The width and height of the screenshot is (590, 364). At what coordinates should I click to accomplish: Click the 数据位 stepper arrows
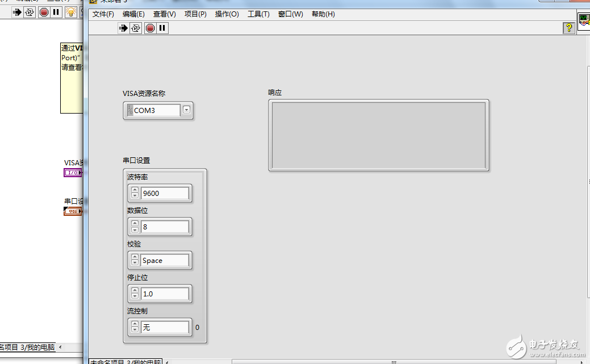[135, 227]
